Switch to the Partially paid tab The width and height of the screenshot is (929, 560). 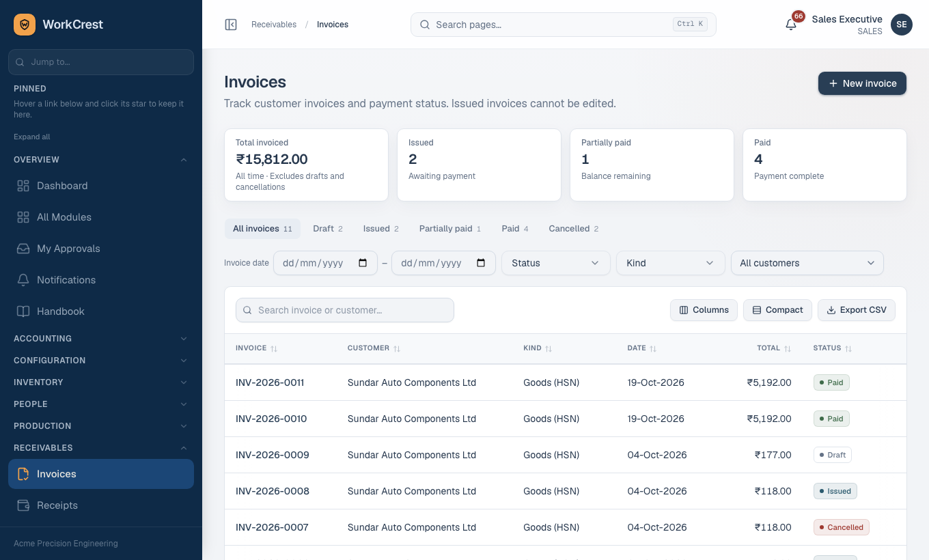point(450,229)
